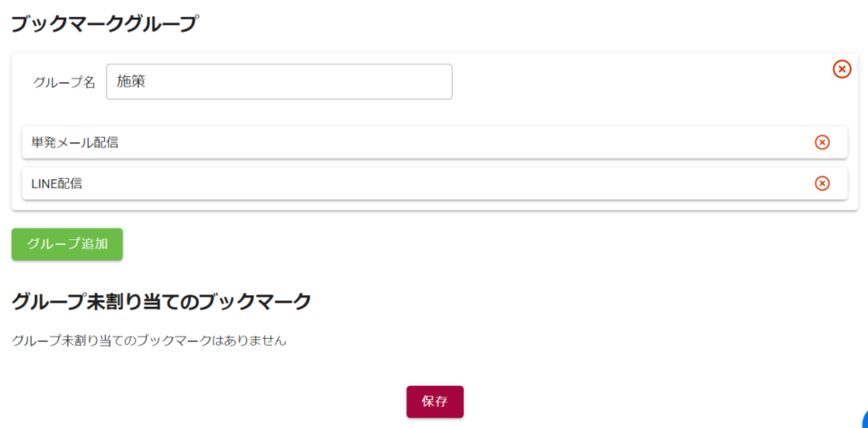Click the 単発メール配信 text label

coord(75,142)
